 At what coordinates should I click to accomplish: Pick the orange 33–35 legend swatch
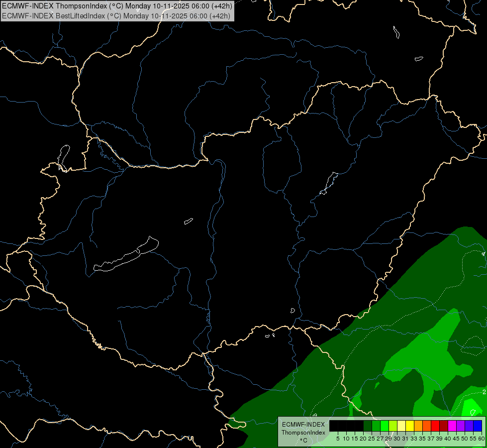(418, 426)
